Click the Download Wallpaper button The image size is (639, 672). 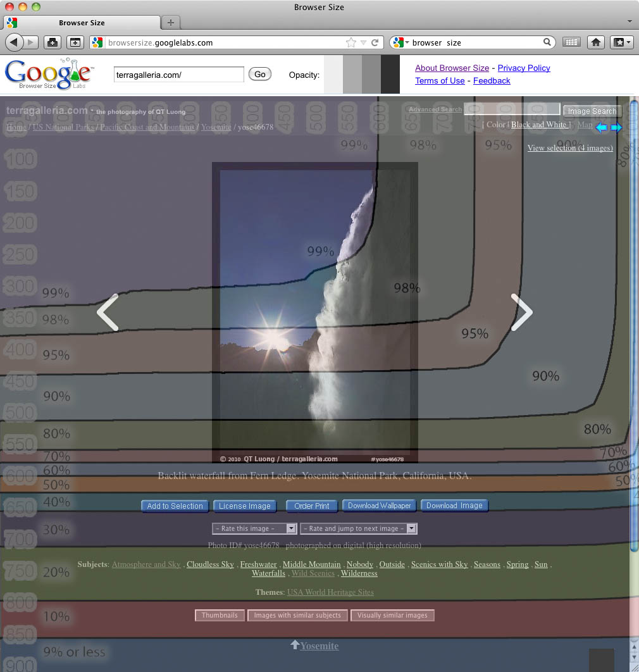[379, 506]
